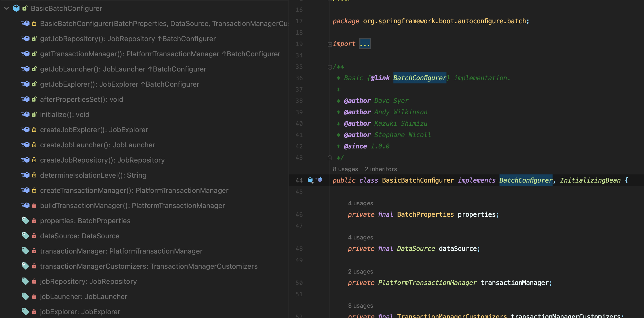The height and width of the screenshot is (318, 644).
Task: Click BatchConfigurer link in Javadoc line 36
Action: (419, 78)
